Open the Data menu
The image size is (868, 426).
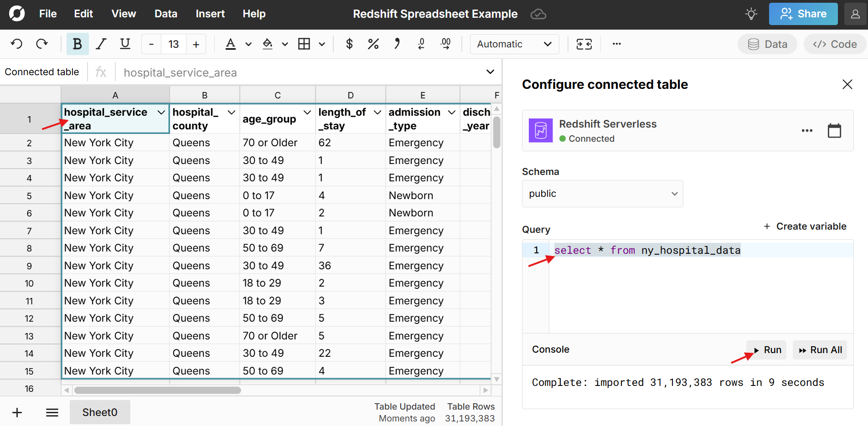(x=165, y=14)
